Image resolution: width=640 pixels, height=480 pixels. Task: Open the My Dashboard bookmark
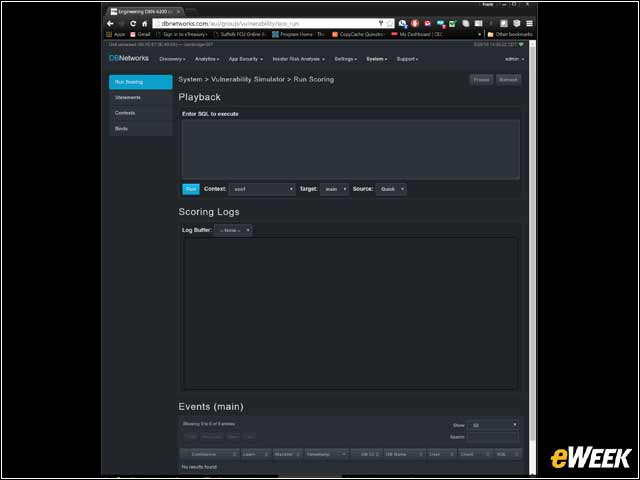(417, 35)
